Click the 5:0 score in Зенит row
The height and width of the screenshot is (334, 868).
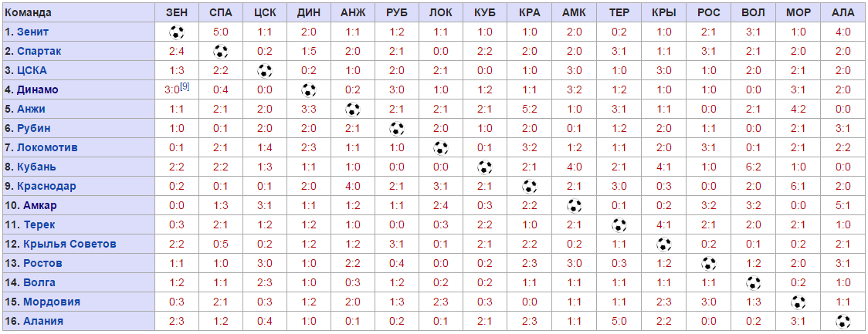221,32
